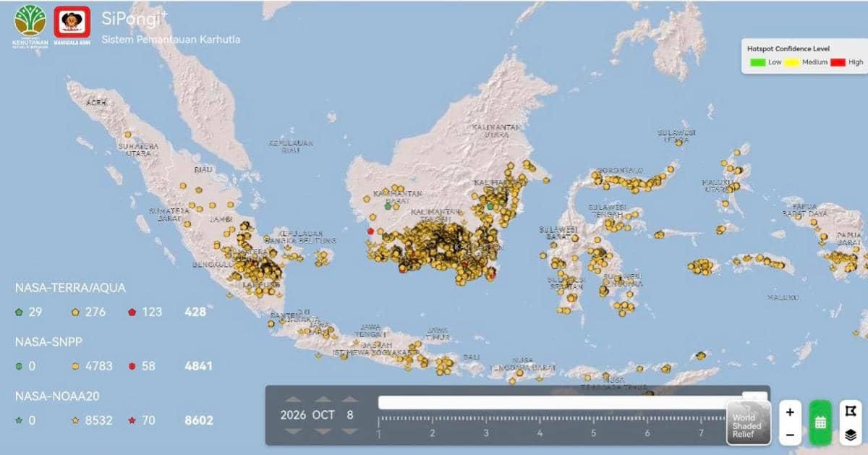Zoom out the map with minus button
868x455 pixels.
tap(790, 435)
